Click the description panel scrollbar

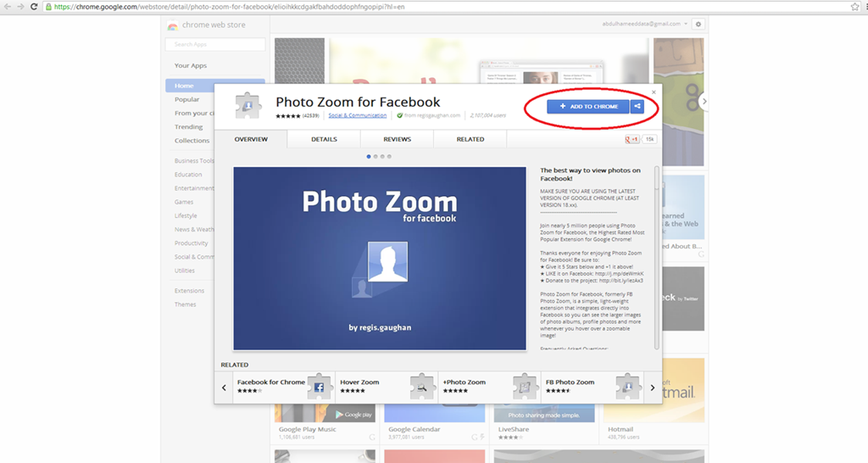[657, 258]
